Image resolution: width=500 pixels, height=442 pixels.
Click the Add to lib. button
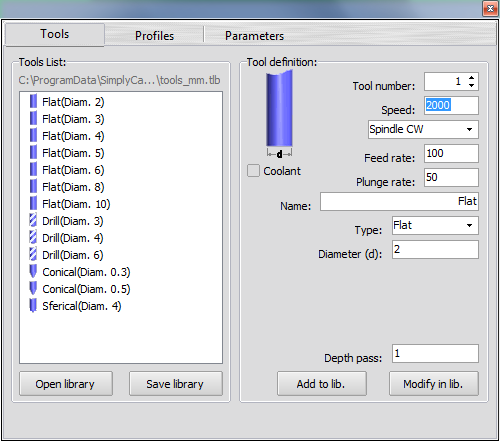tap(322, 384)
